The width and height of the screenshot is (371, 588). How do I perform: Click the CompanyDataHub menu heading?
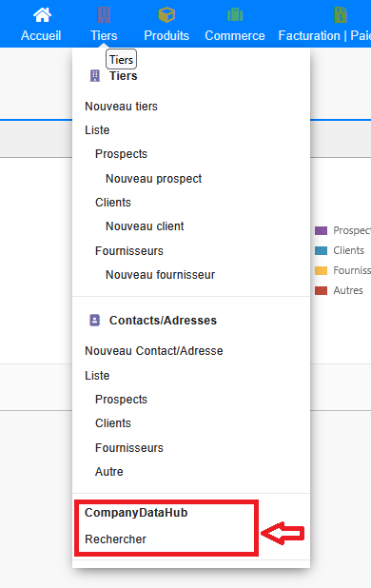pyautogui.click(x=136, y=513)
